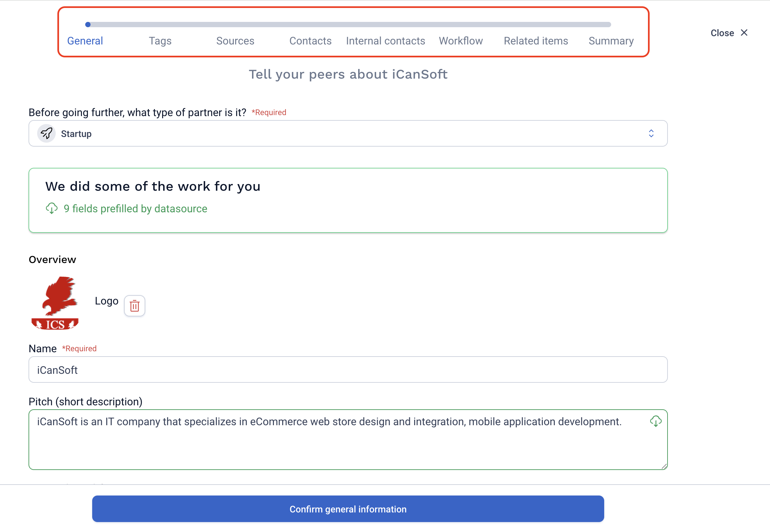
Task: Delete the logo with trash icon
Action: click(x=134, y=305)
